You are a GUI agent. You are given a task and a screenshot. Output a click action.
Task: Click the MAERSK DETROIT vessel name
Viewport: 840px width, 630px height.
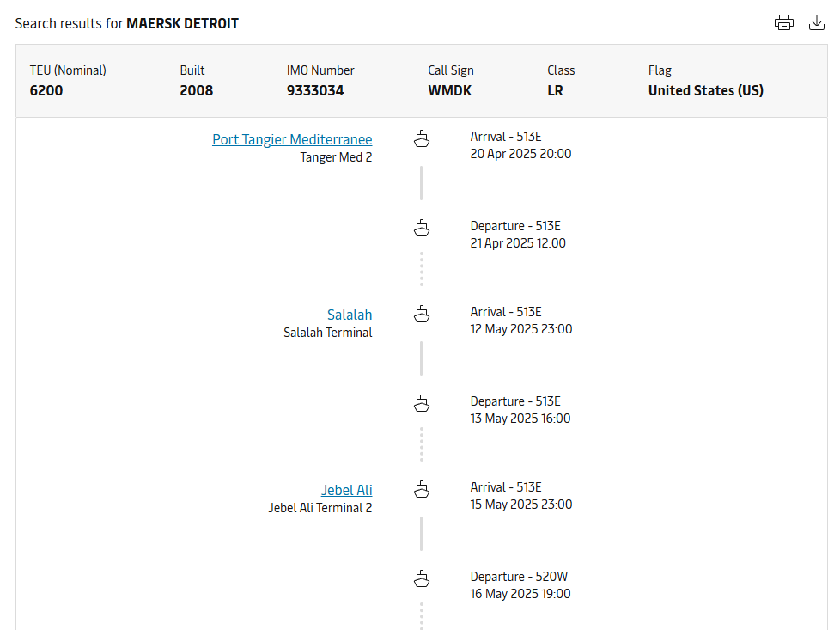[x=182, y=24]
